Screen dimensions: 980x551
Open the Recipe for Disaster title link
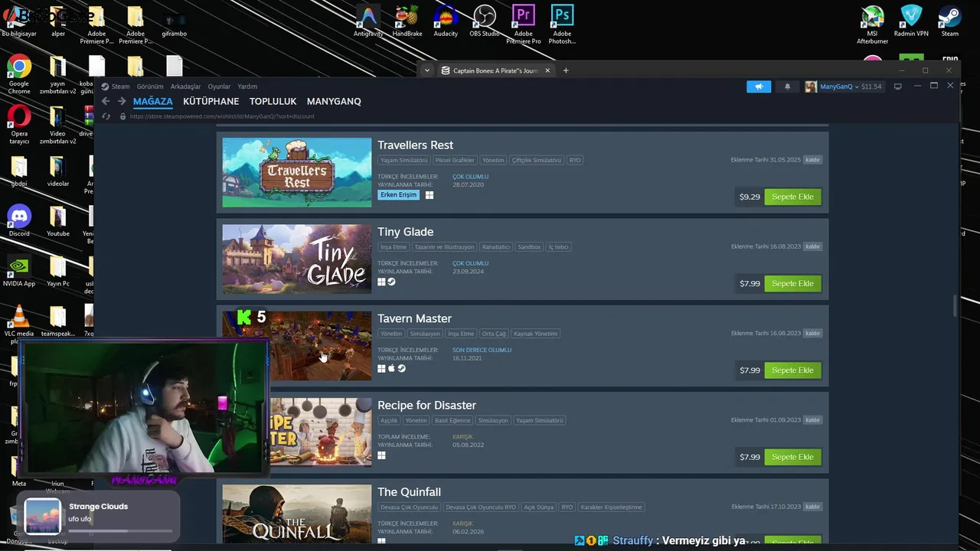(x=426, y=405)
